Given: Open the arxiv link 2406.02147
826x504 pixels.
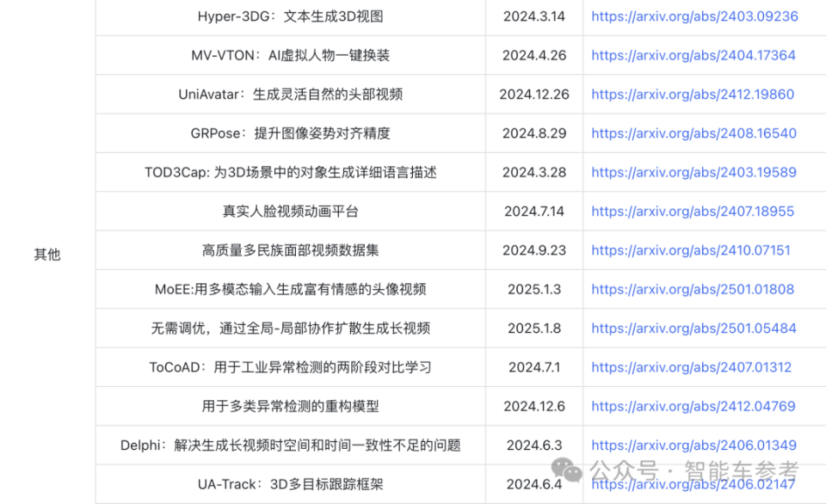Looking at the screenshot, I should coord(693,484).
